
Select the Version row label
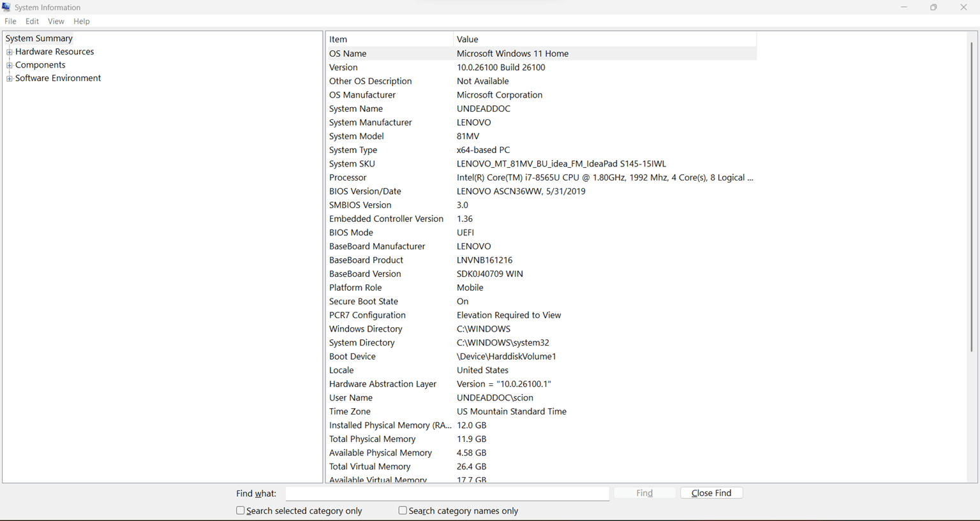pyautogui.click(x=343, y=68)
